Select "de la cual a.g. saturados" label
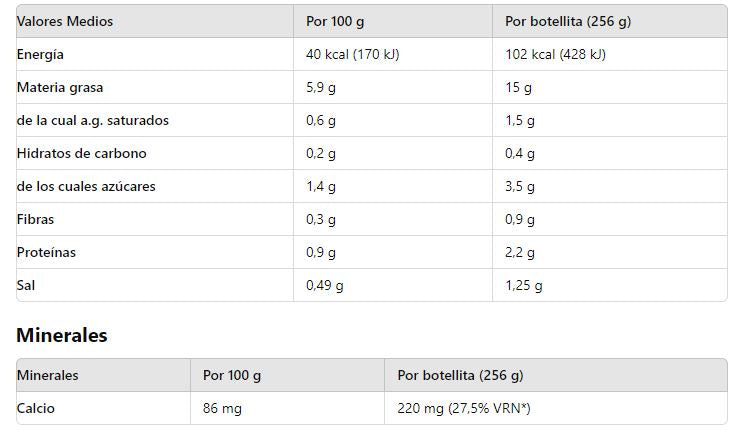Screen dimensions: 742x447 [93, 120]
